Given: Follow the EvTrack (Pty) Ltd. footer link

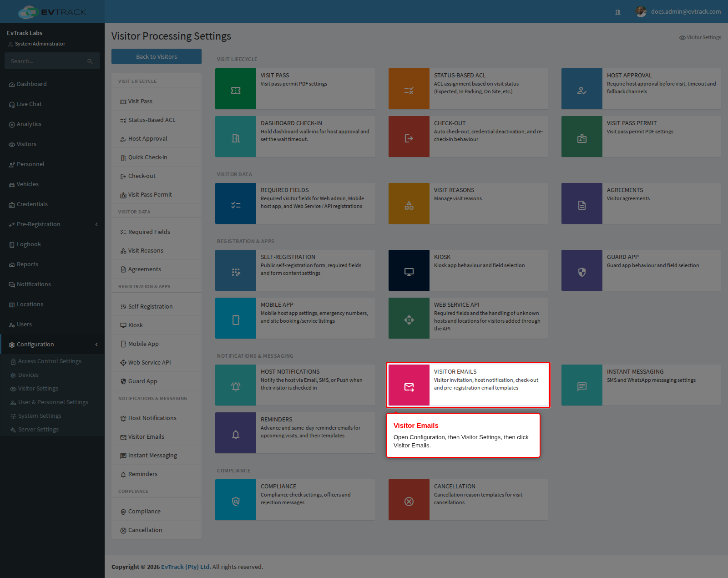Looking at the screenshot, I should (x=186, y=567).
